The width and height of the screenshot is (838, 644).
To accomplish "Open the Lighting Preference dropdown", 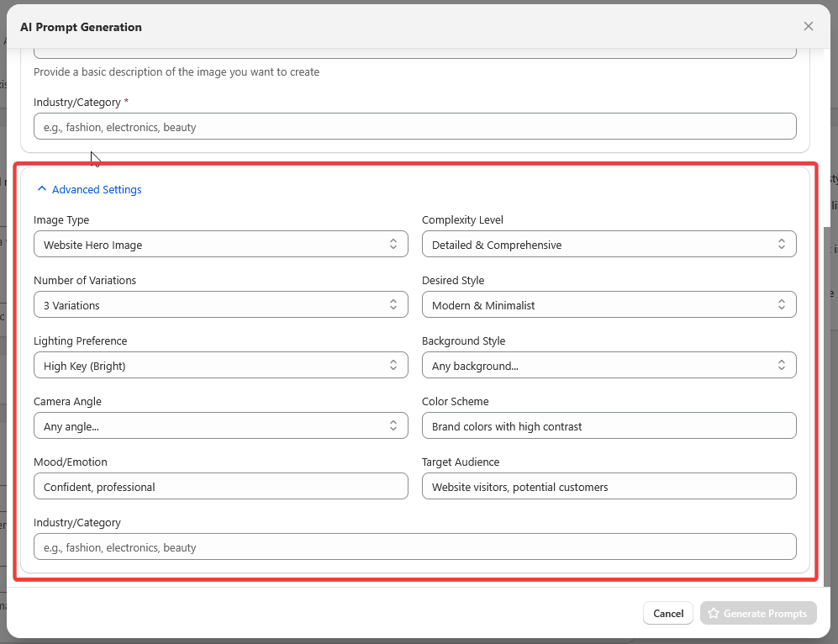I will [x=220, y=366].
